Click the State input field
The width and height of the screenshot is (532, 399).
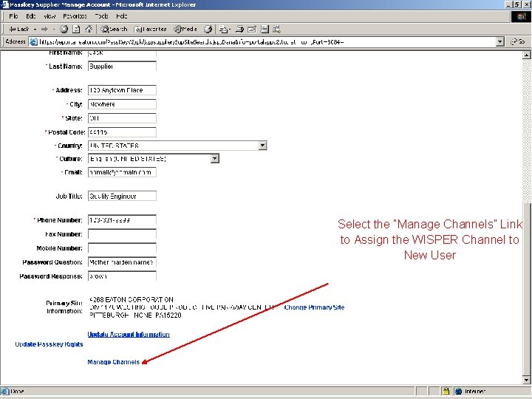(x=122, y=118)
